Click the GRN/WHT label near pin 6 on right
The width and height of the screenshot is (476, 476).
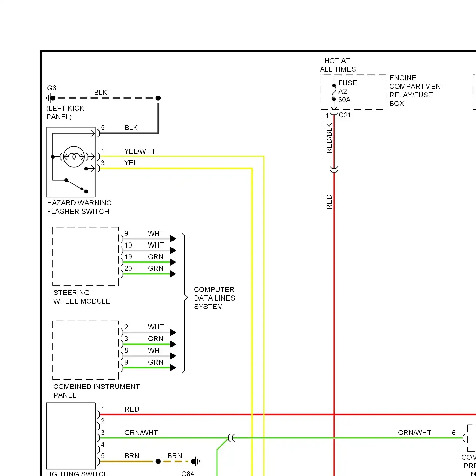(x=414, y=433)
